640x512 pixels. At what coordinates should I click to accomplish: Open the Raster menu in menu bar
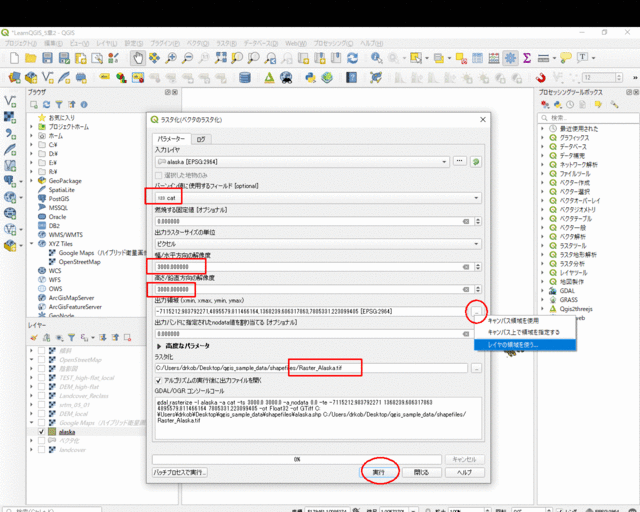click(x=226, y=43)
